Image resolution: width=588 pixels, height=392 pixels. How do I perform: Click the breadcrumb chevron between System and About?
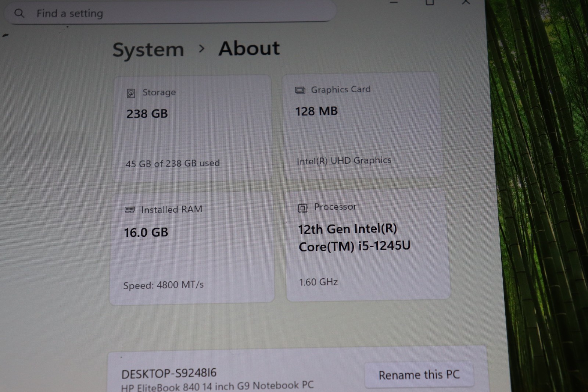tap(201, 49)
